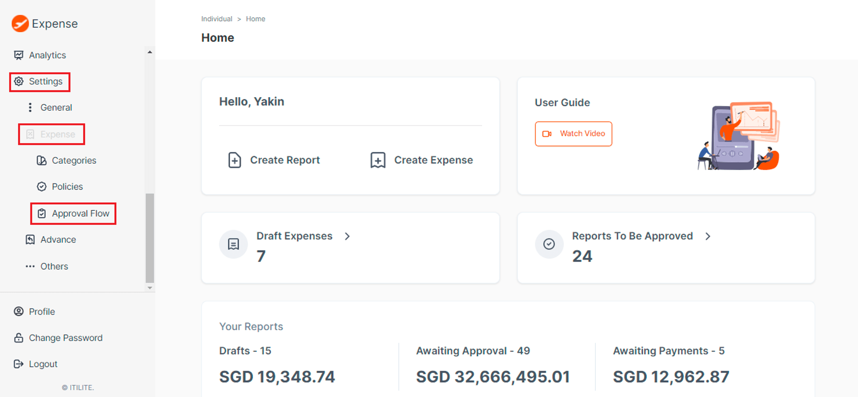This screenshot has height=397, width=868.
Task: Select the Policies shield icon
Action: coord(41,187)
